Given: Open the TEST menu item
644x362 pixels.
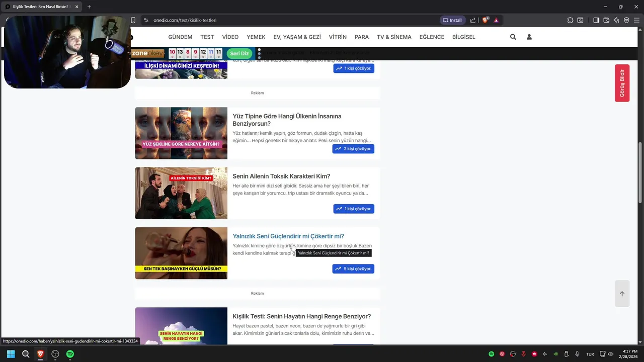Looking at the screenshot, I should click(207, 37).
